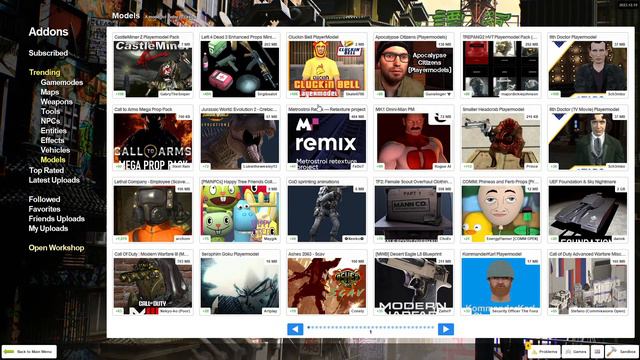The image size is (640, 360).
Task: Open the CoD sprinting animations thumbnail
Action: click(327, 213)
